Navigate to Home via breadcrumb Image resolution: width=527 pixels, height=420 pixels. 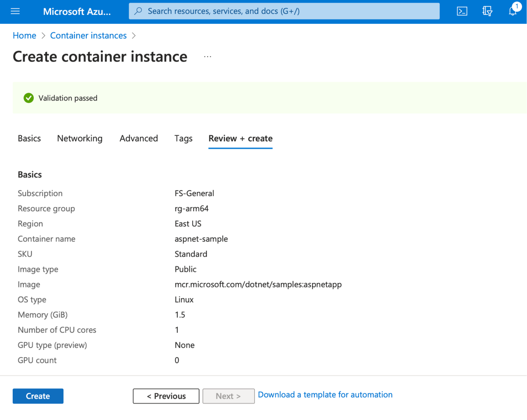pyautogui.click(x=24, y=35)
